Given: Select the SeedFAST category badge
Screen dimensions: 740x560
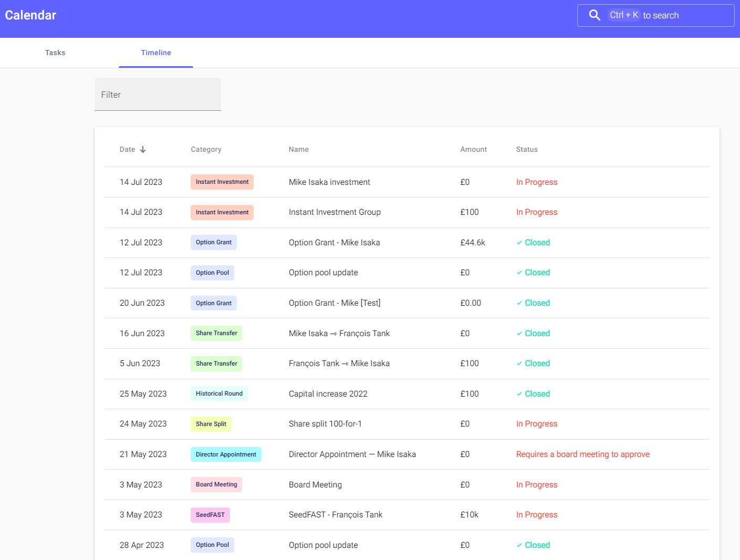Looking at the screenshot, I should point(210,515).
